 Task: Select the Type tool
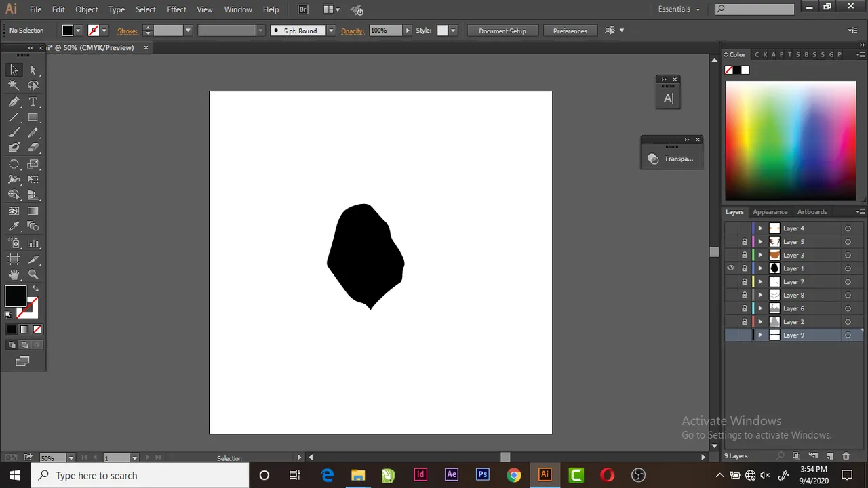(33, 102)
